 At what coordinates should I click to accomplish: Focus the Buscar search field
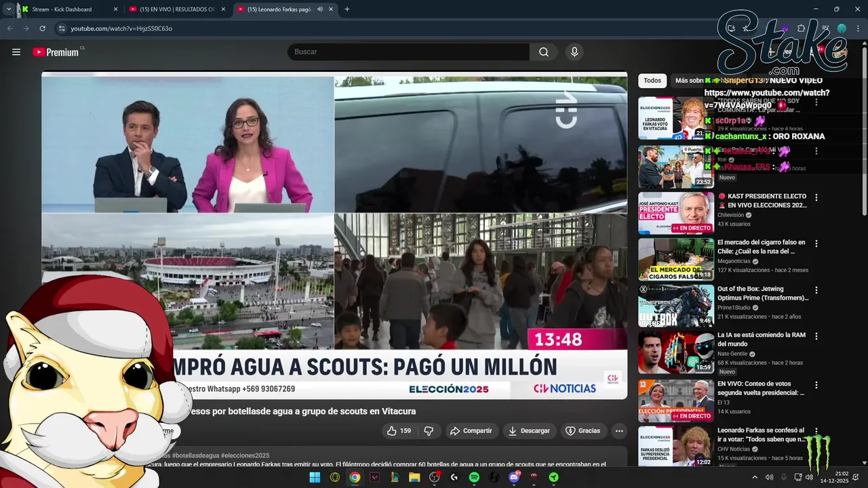click(409, 52)
